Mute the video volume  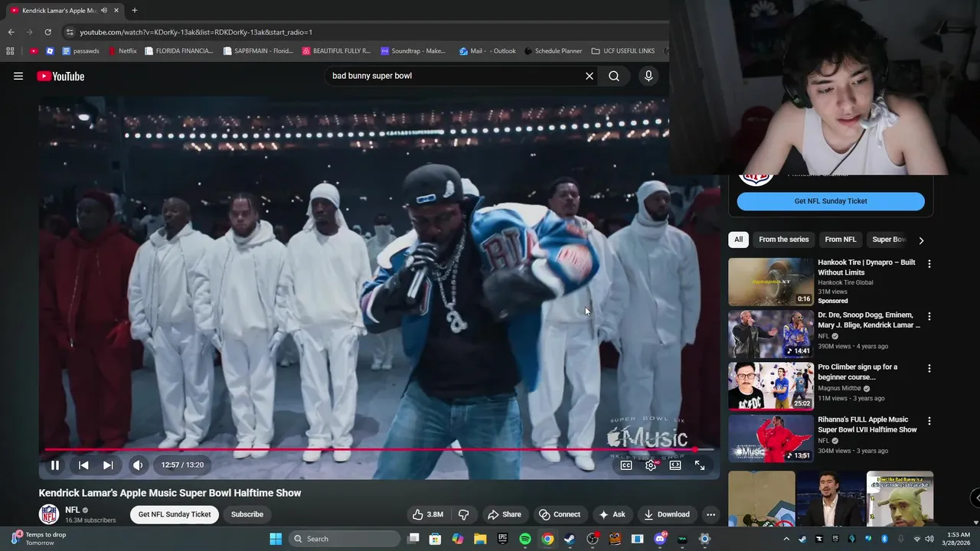coord(138,465)
